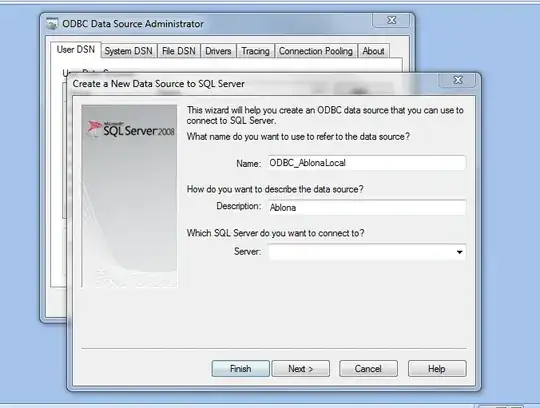Screen dimensions: 540x408
Task: Click the Next > button
Action: coord(301,369)
